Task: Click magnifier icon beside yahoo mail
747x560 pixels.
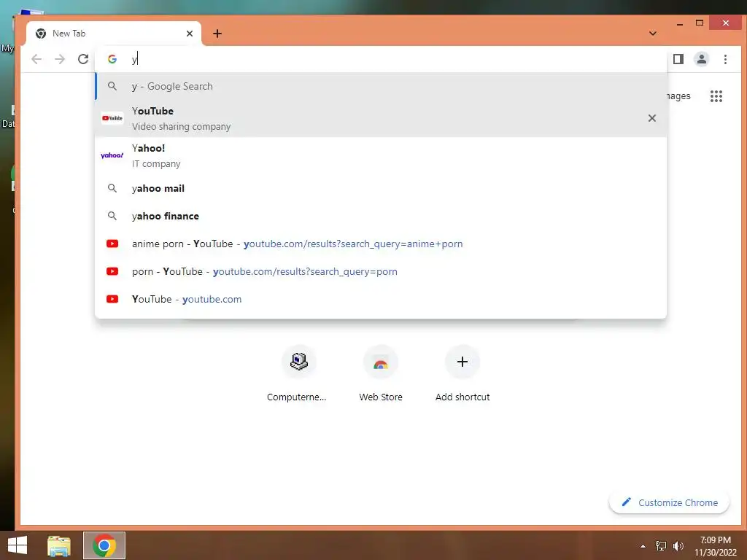Action: (112, 188)
